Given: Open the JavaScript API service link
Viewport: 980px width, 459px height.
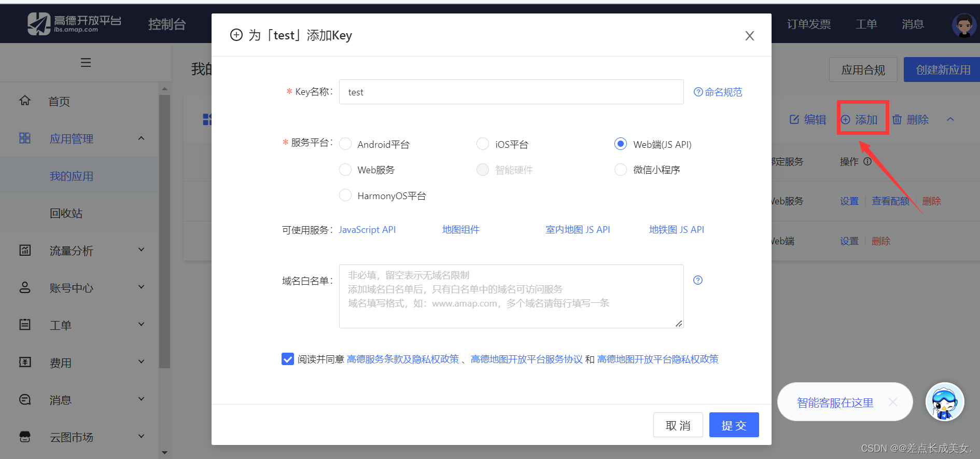Looking at the screenshot, I should (367, 229).
